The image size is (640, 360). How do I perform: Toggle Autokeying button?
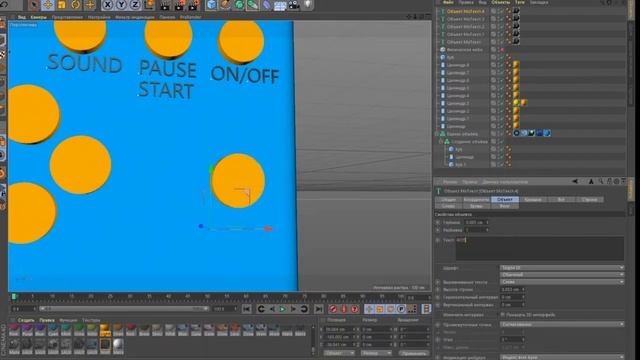coord(344,309)
